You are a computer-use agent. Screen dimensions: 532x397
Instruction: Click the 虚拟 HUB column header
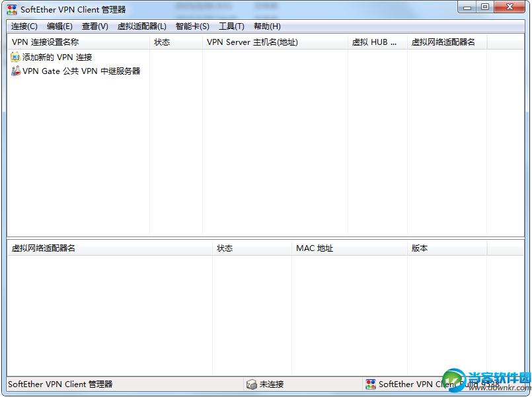[377, 42]
